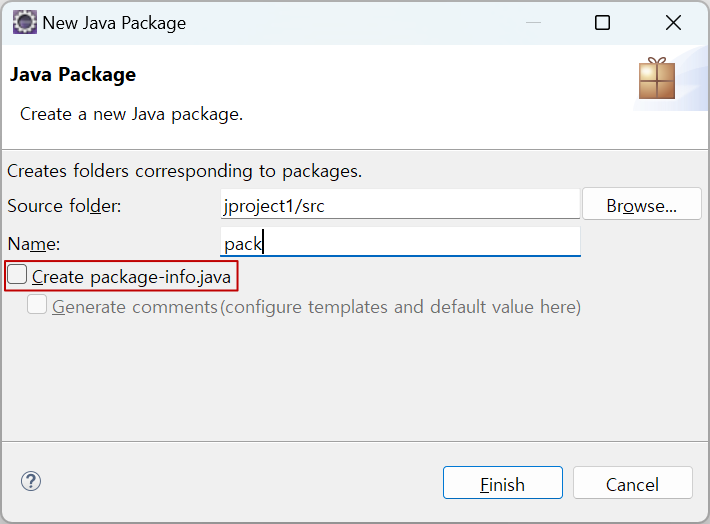Viewport: 710px width, 524px height.
Task: Tick the Generate comments checkbox
Action: tap(37, 304)
